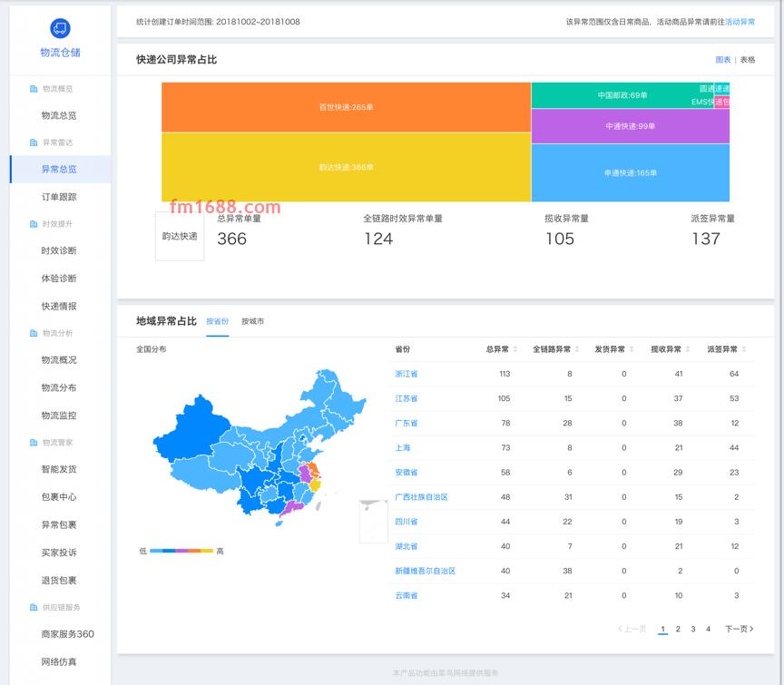This screenshot has width=784, height=685.
Task: Open 云南省 province link
Action: [x=406, y=595]
